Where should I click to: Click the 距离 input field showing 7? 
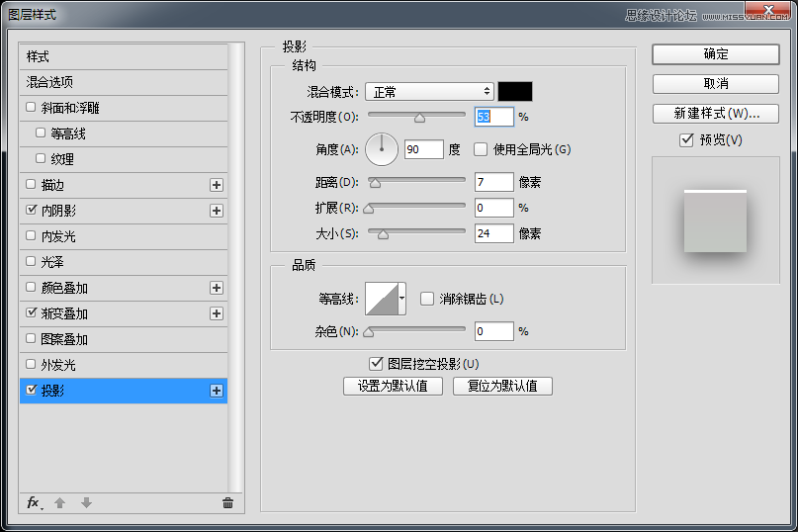[x=493, y=182]
